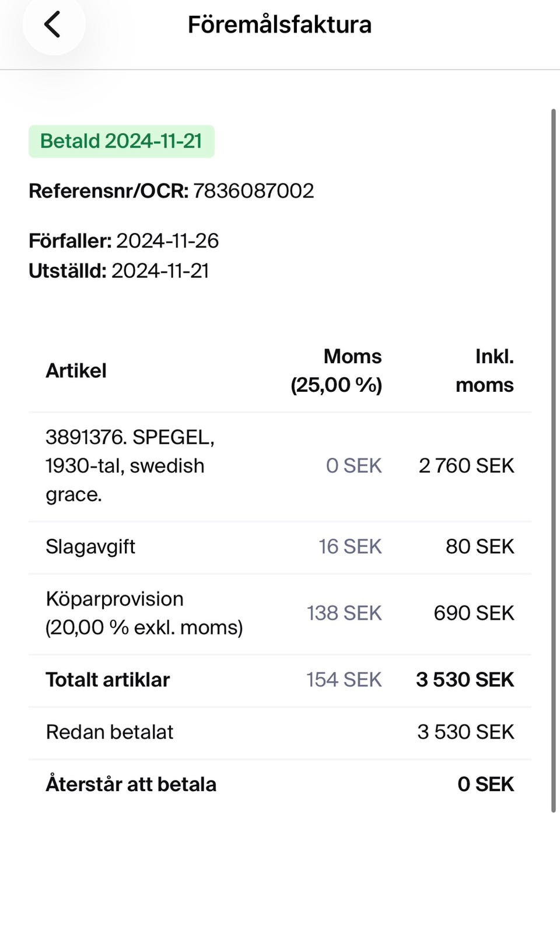Viewport: 560px width, 930px height.
Task: Click the Inkl. moms column header
Action: pyautogui.click(x=485, y=371)
